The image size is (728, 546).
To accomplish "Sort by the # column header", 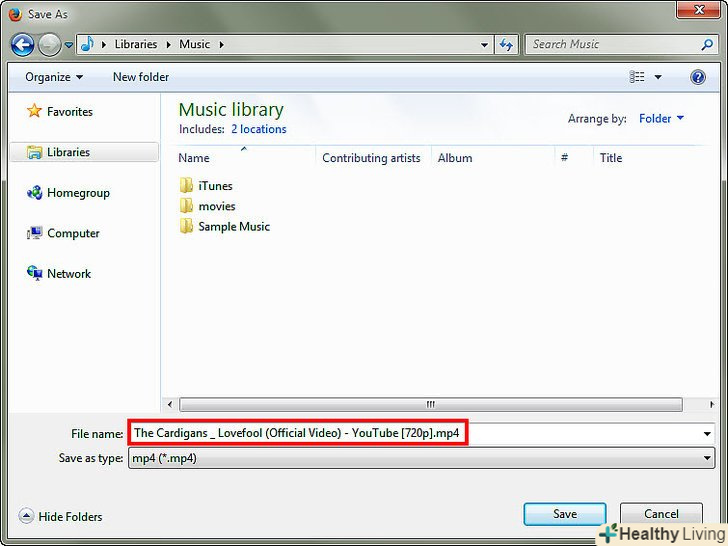I will tap(564, 158).
